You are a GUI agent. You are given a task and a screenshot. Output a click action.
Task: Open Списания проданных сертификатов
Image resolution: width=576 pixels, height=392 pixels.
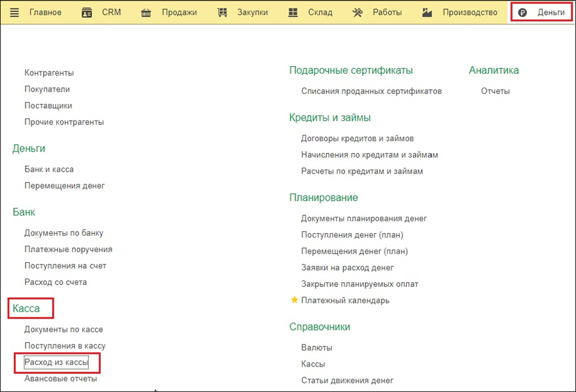pos(371,91)
